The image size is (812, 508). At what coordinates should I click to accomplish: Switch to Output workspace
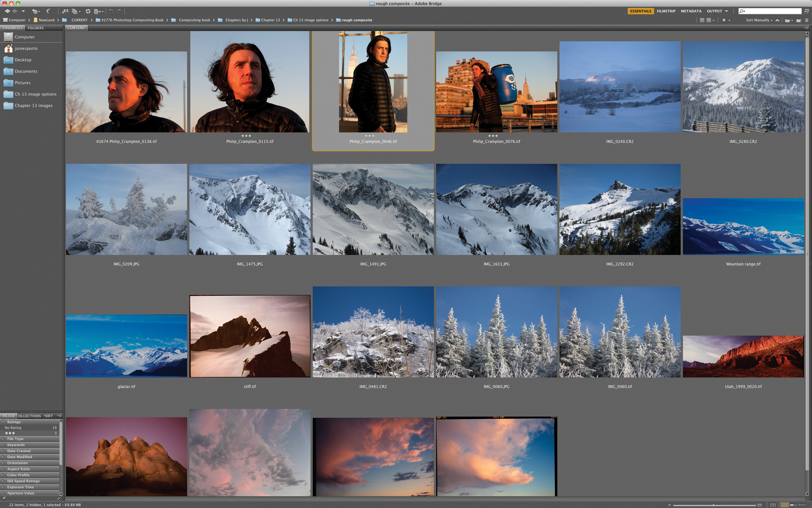(714, 11)
